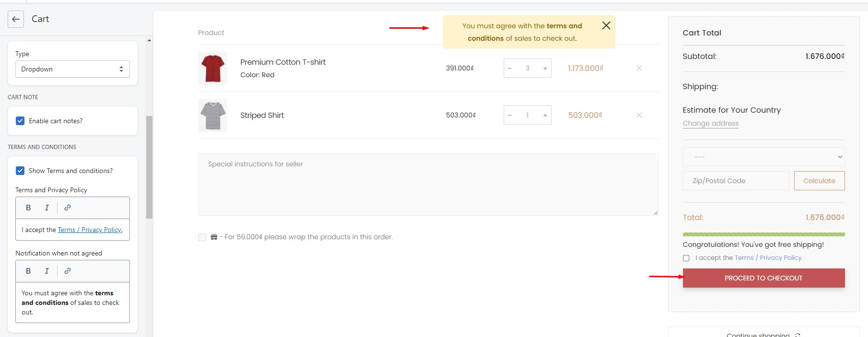This screenshot has height=337, width=868.
Task: Remove Premium Cotton T-shirt from the cart
Action: point(639,68)
